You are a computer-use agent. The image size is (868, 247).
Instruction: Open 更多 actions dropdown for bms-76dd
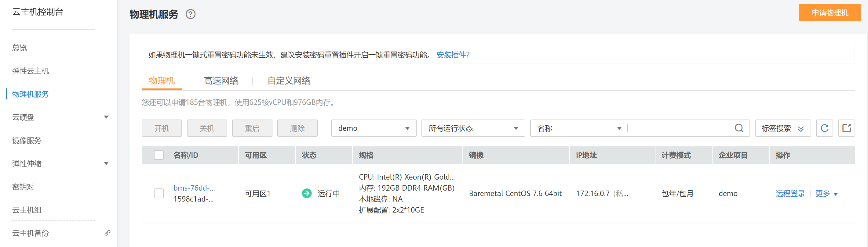tap(826, 194)
